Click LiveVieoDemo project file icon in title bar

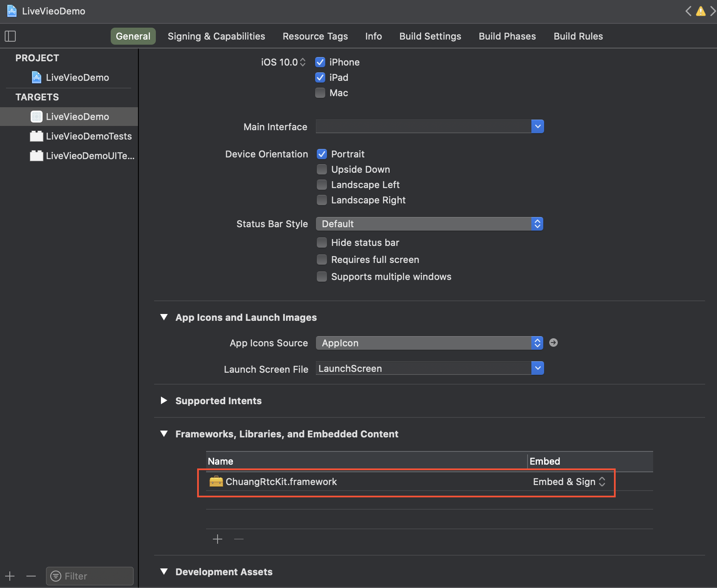tap(12, 11)
